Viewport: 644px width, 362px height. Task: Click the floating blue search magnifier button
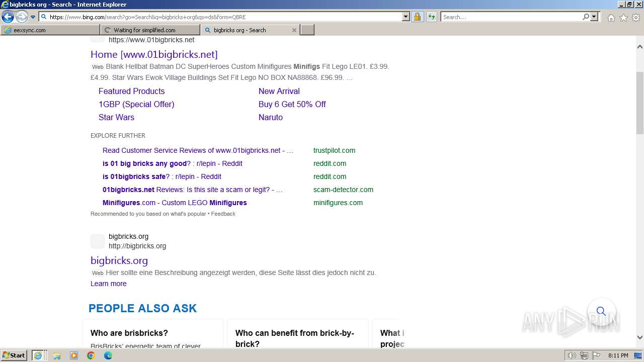pyautogui.click(x=601, y=311)
